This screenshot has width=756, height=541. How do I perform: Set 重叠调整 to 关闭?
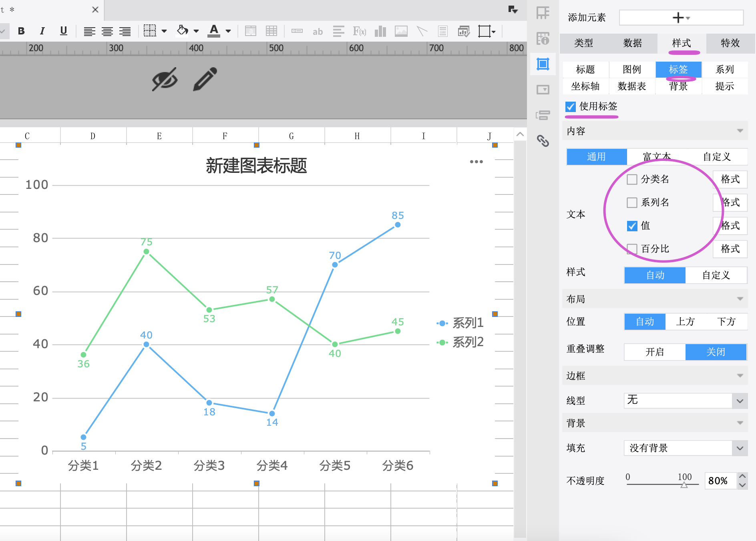[x=716, y=352]
